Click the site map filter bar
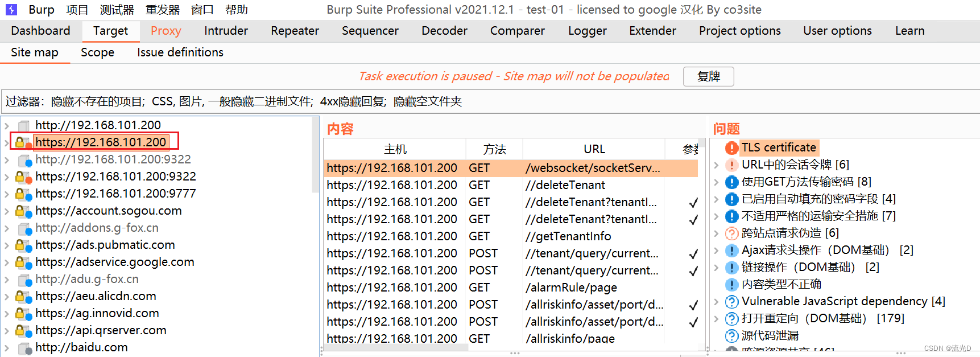This screenshot has height=357, width=980. coord(489,101)
